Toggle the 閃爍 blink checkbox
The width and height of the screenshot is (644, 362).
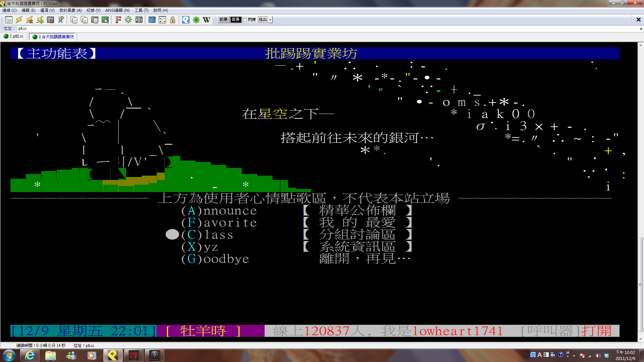pos(245,20)
